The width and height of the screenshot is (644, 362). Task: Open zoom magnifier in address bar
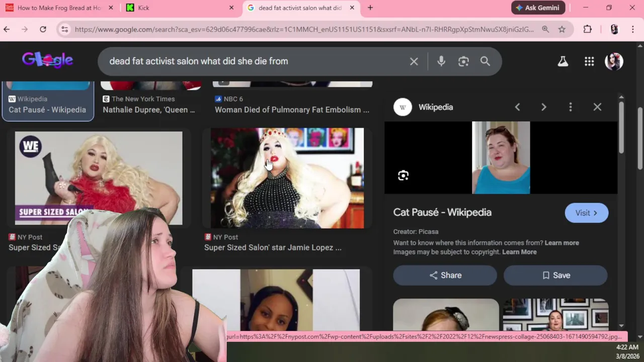point(545,29)
